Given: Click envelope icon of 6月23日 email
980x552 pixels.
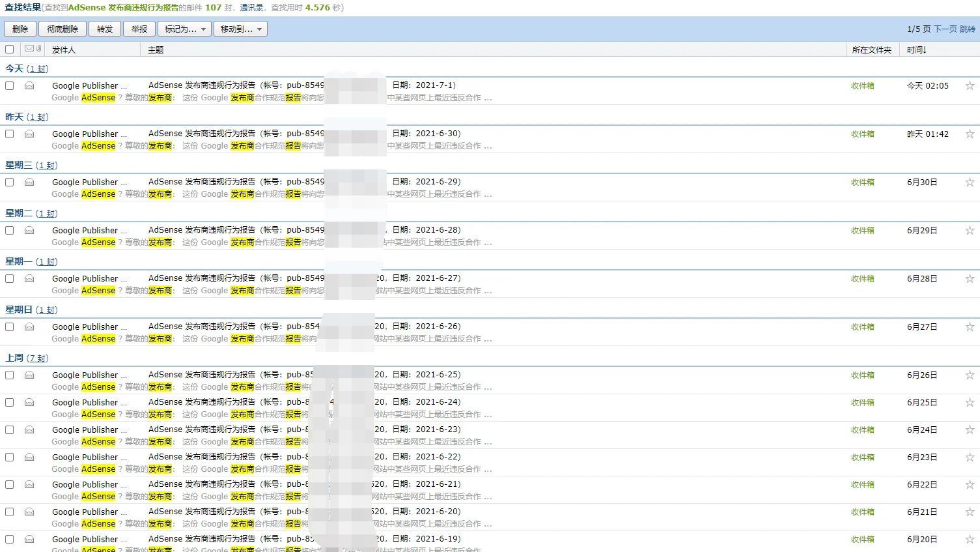Looking at the screenshot, I should tap(29, 457).
